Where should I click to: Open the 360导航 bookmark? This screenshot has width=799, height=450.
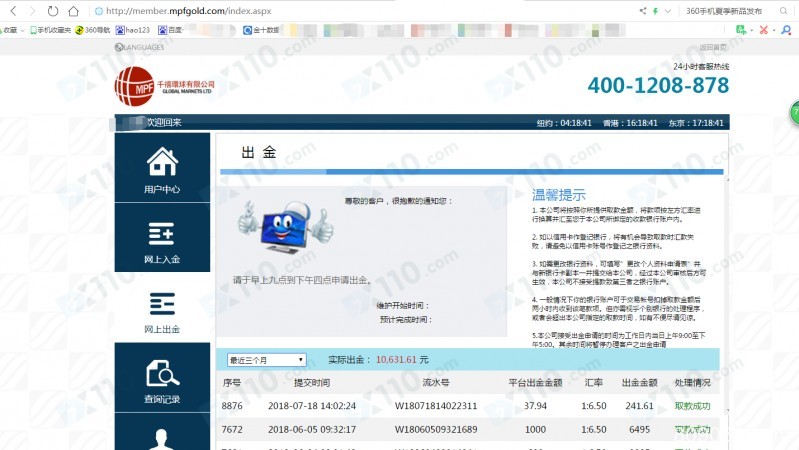click(x=93, y=30)
